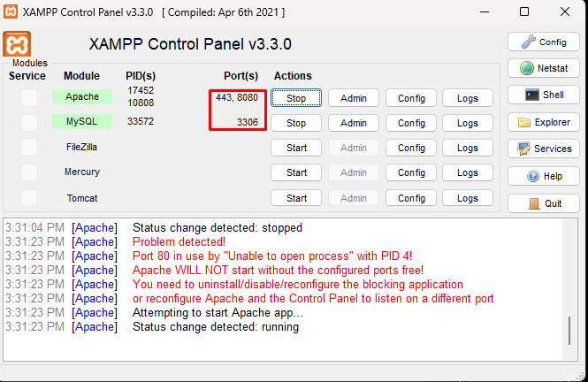Screen dimensions: 588x382
Task: Click the FileZilla module name
Action: 81,147
